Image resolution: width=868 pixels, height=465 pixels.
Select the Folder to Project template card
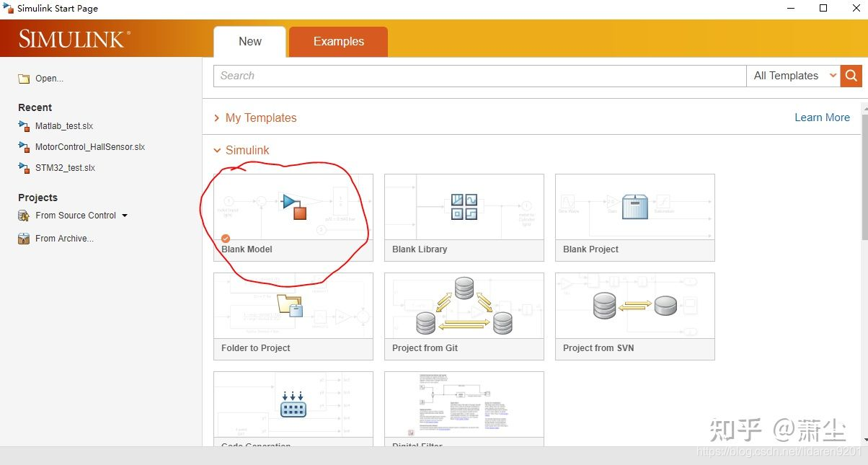(293, 316)
